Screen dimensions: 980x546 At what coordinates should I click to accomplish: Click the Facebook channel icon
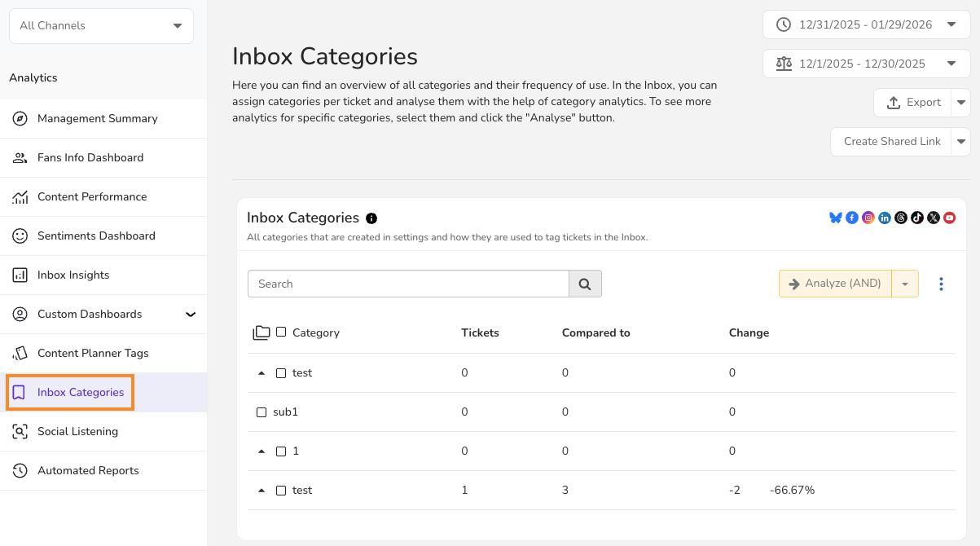pyautogui.click(x=852, y=218)
